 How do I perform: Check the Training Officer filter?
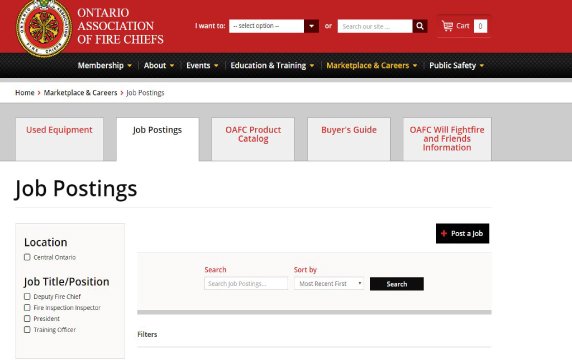[27, 329]
